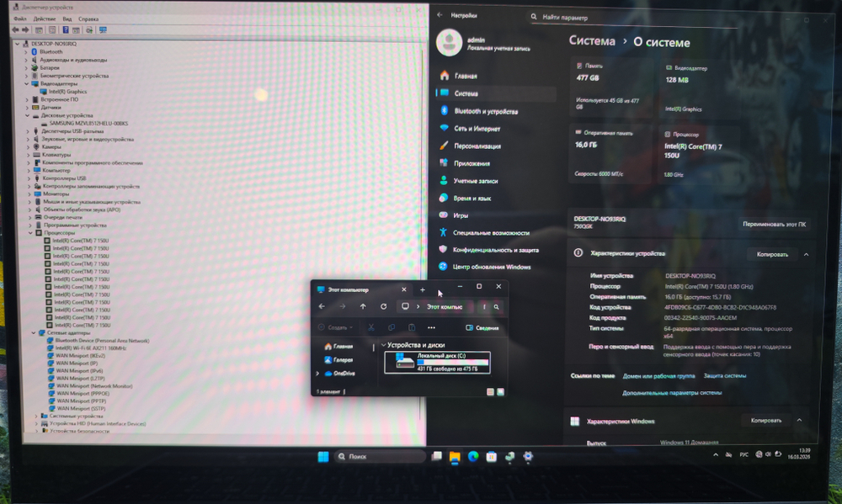This screenshot has width=842, height=504.
Task: Click the Copy icon in Explorer toolbar
Action: [x=392, y=327]
